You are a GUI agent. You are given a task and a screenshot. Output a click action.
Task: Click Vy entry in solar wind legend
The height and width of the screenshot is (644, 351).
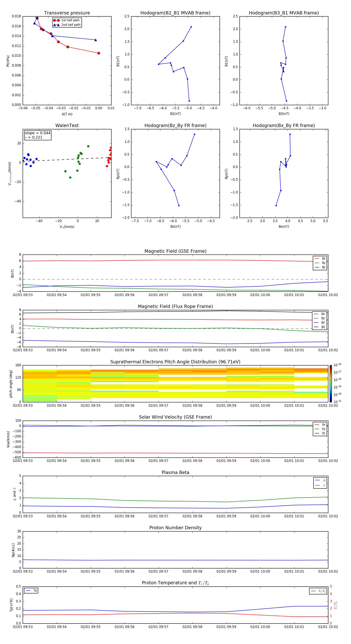(320, 429)
